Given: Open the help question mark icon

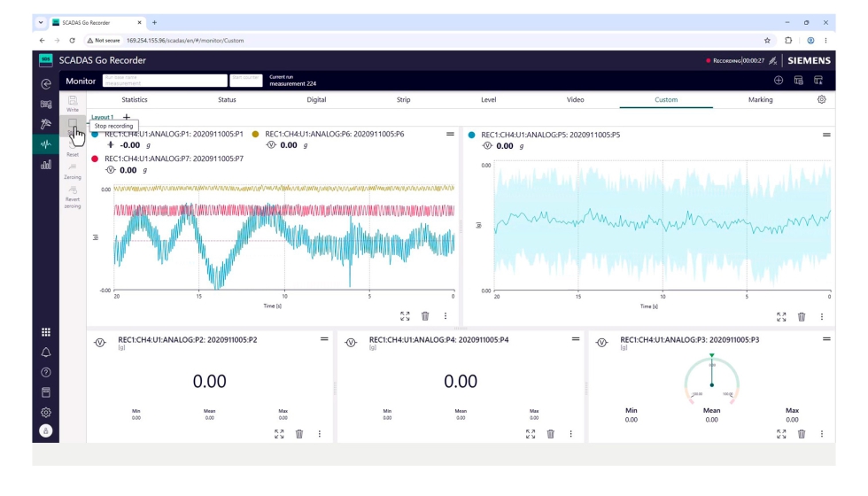Looking at the screenshot, I should pyautogui.click(x=46, y=373).
